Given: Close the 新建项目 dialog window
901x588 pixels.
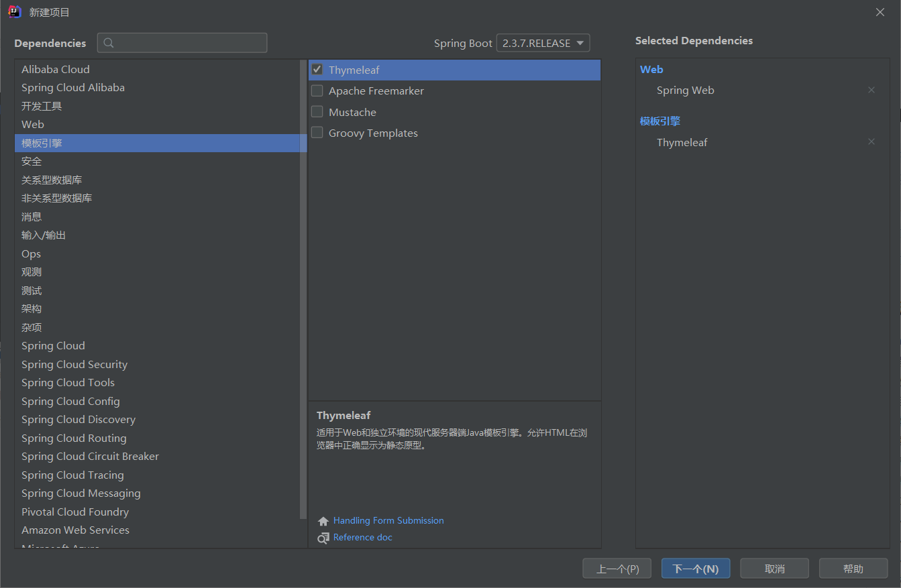Looking at the screenshot, I should click(x=880, y=12).
